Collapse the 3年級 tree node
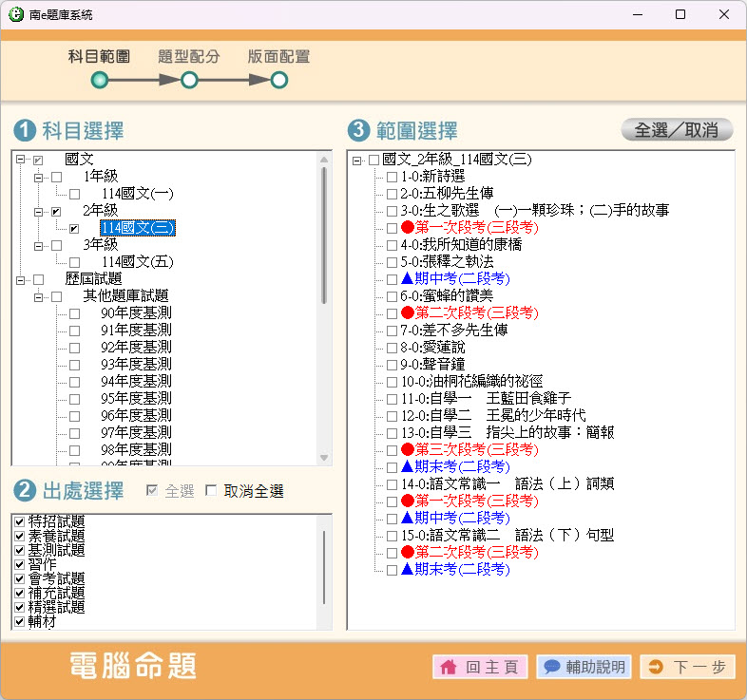Viewport: 747px width, 700px height. (x=38, y=246)
